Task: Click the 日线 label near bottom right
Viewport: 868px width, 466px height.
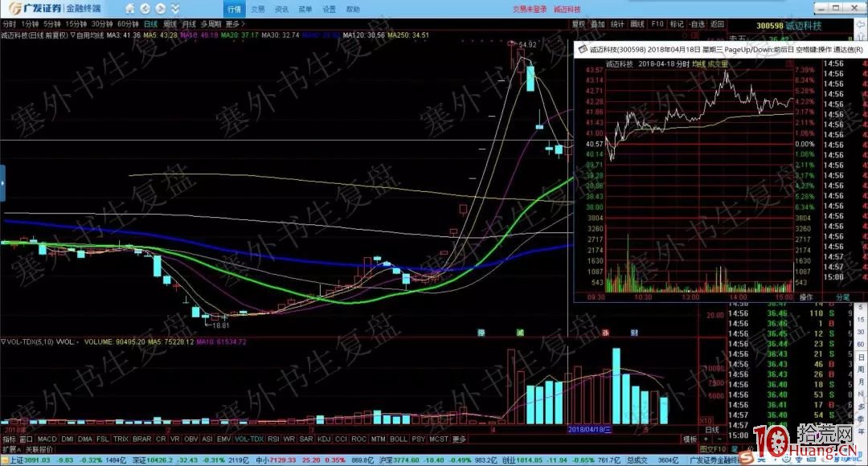Action: [712, 430]
